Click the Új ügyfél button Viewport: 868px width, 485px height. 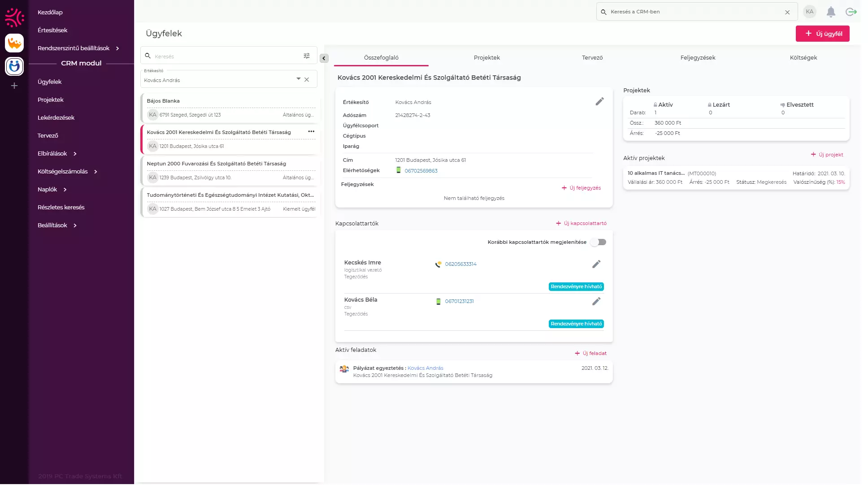point(822,34)
